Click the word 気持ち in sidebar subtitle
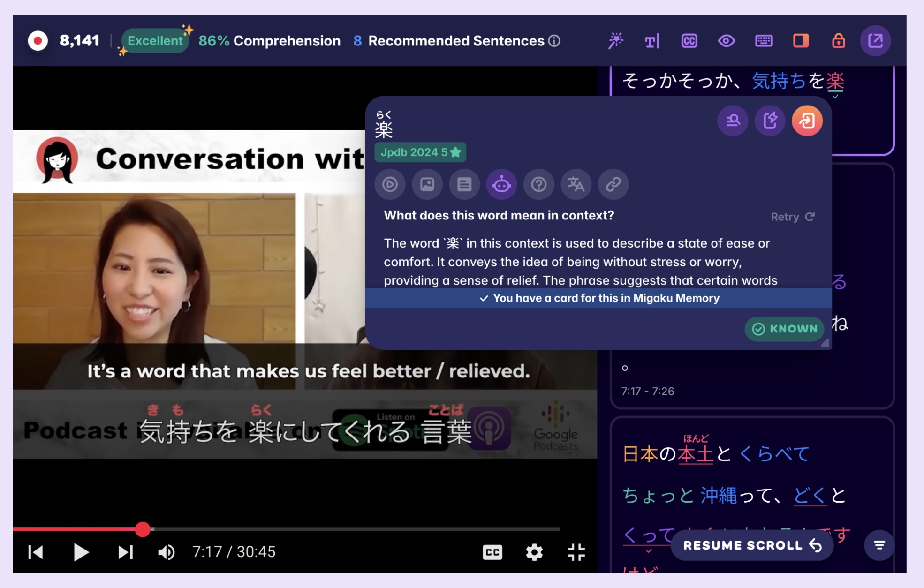924x588 pixels. [779, 81]
